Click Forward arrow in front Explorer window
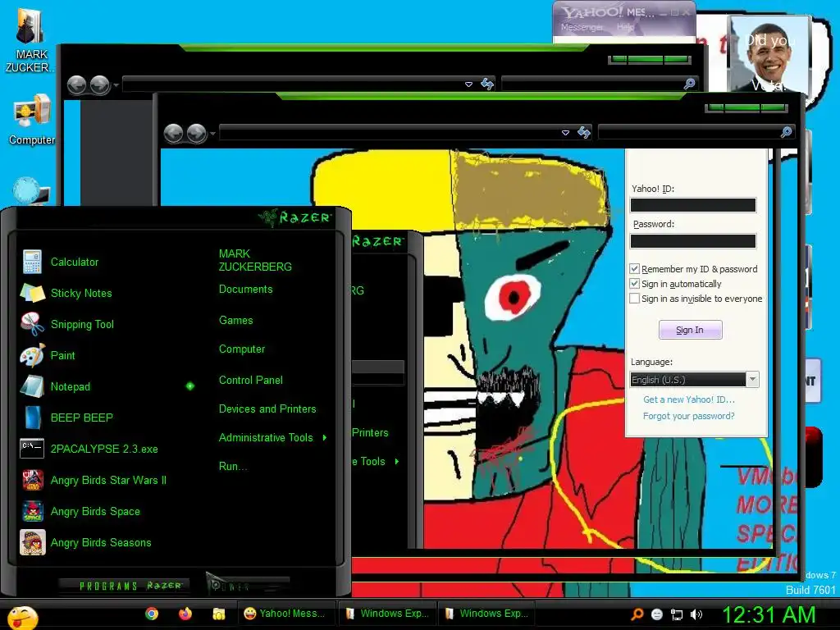Image resolution: width=840 pixels, height=630 pixels. (x=197, y=134)
